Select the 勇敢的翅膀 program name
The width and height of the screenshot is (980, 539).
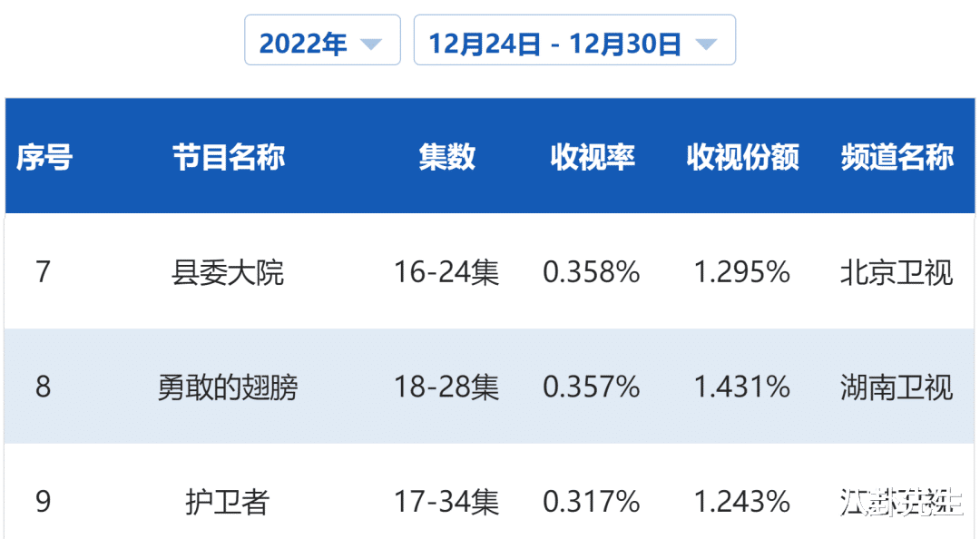(230, 387)
